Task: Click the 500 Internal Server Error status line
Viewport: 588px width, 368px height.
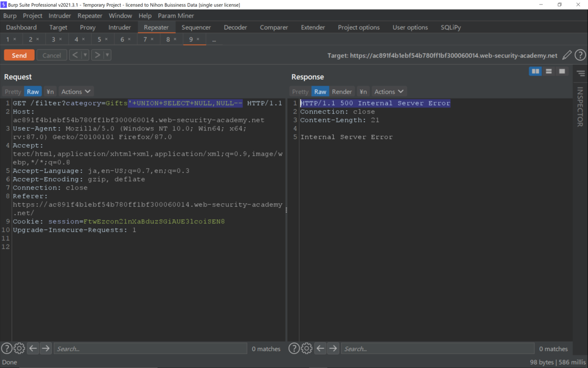Action: tap(375, 104)
